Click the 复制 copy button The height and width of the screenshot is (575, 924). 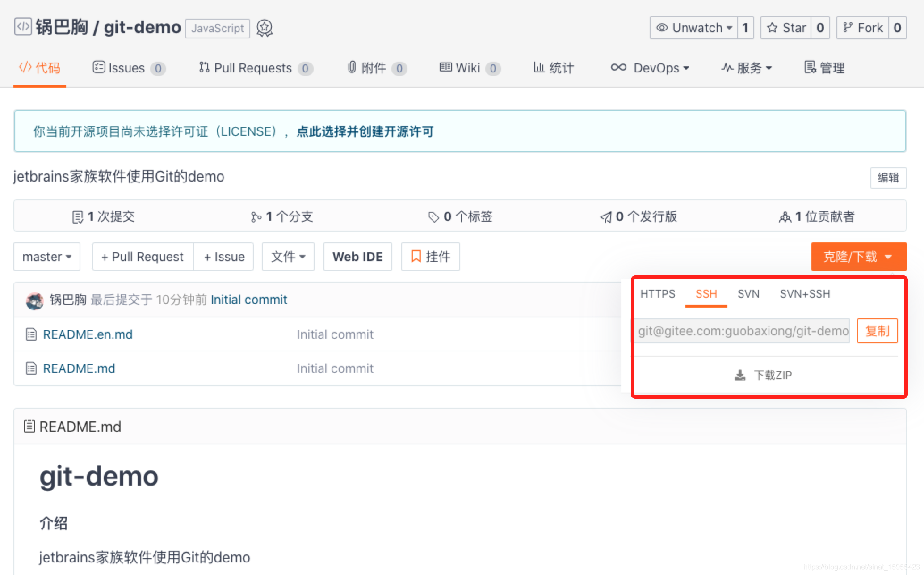(x=877, y=331)
